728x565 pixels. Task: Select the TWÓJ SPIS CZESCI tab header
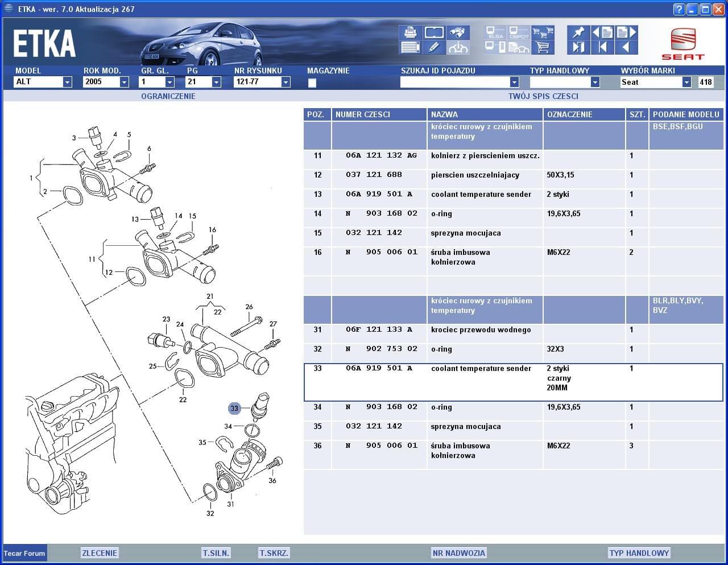[x=543, y=96]
